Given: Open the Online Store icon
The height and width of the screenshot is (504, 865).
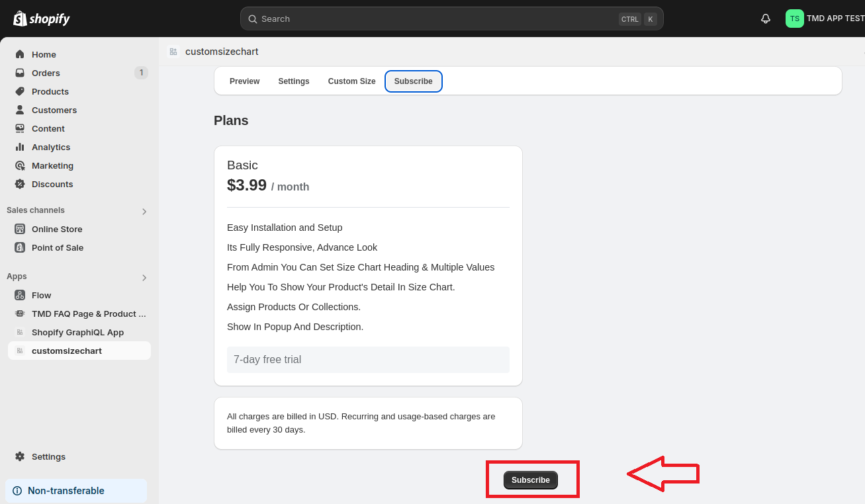Looking at the screenshot, I should click(20, 229).
